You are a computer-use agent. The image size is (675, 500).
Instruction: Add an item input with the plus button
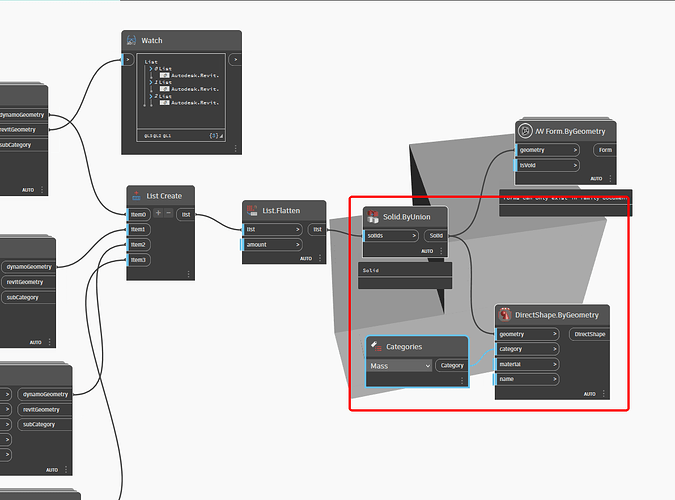click(x=158, y=213)
